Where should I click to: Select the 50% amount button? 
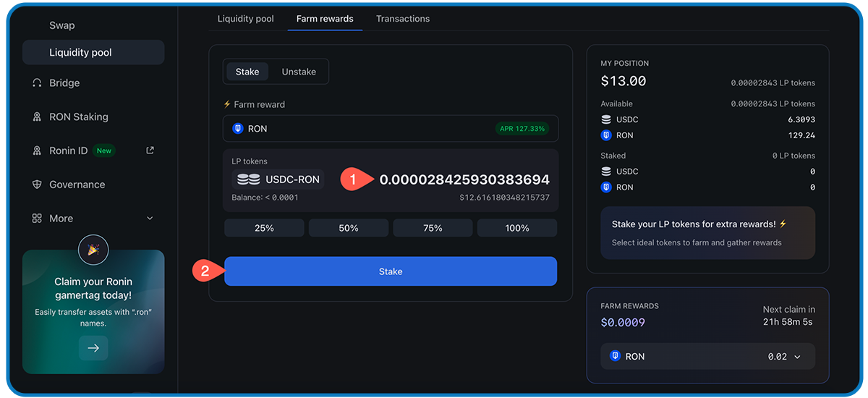[349, 228]
